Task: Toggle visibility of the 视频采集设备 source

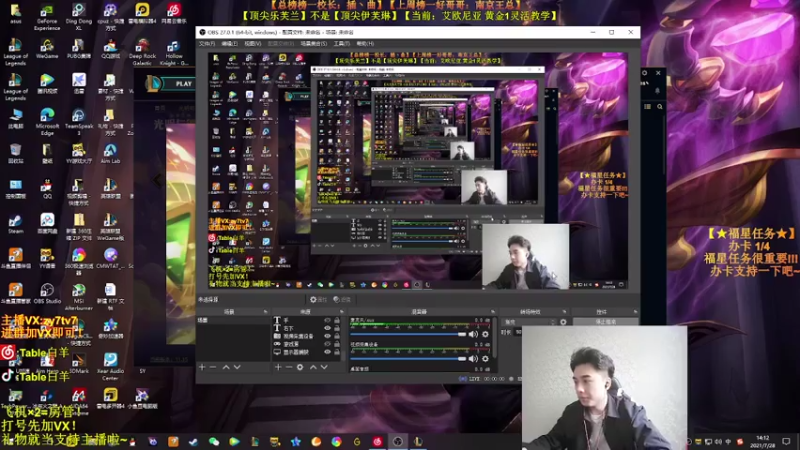Action: pyautogui.click(x=328, y=336)
